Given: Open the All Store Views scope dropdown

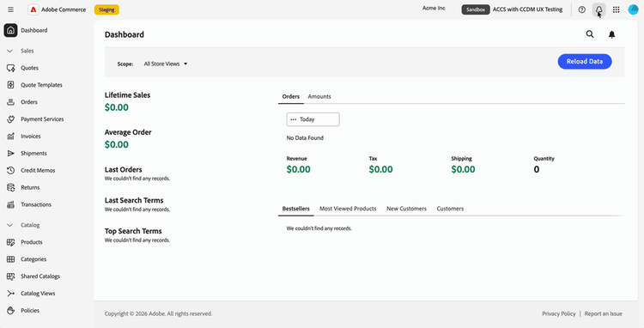Looking at the screenshot, I should click(x=166, y=64).
